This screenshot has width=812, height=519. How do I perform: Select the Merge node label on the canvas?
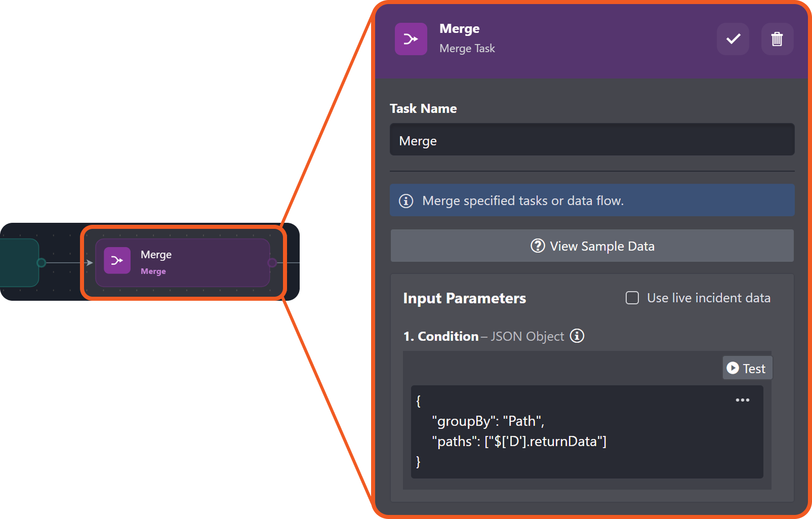click(156, 255)
